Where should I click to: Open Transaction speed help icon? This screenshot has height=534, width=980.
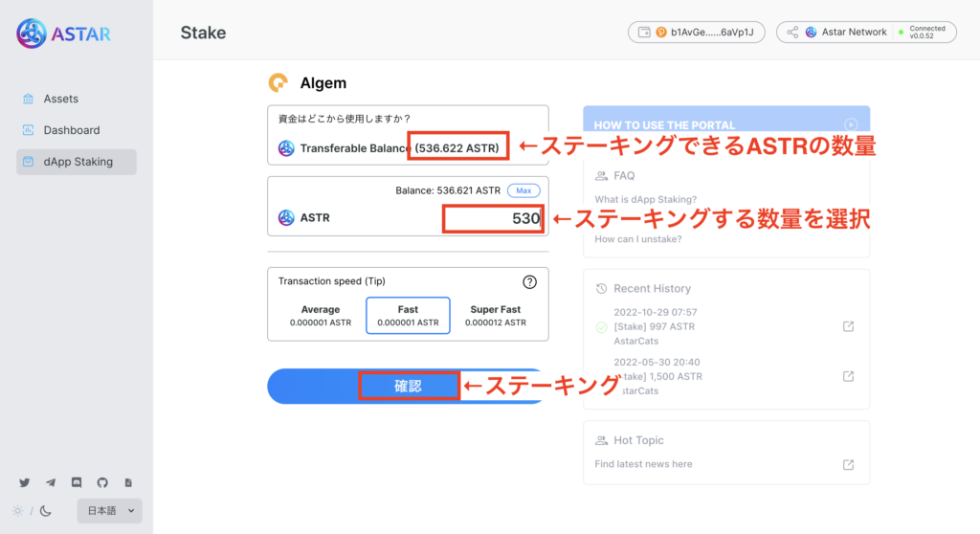[x=529, y=282]
